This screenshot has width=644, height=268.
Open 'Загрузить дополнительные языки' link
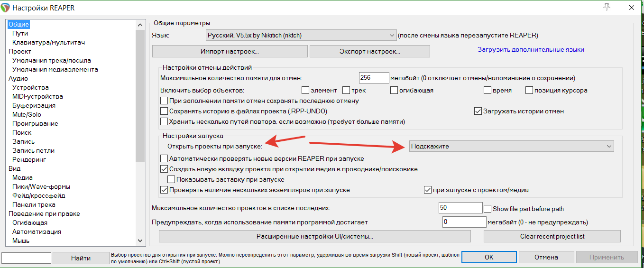pos(531,49)
